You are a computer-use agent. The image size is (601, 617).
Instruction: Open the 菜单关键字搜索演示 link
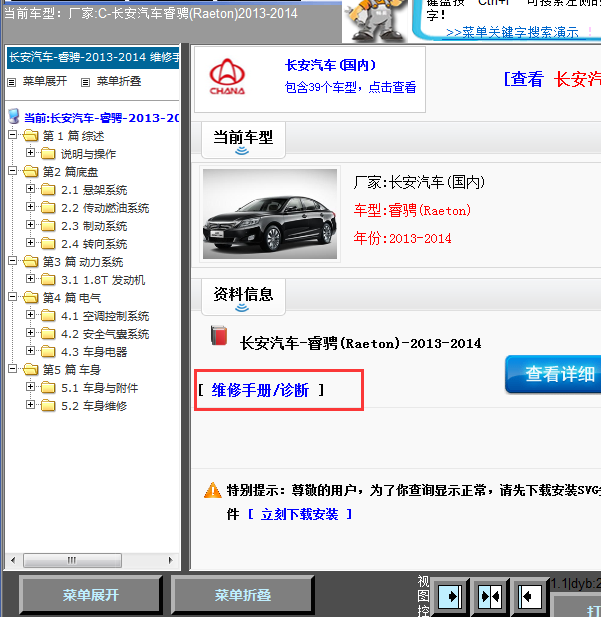tap(512, 32)
